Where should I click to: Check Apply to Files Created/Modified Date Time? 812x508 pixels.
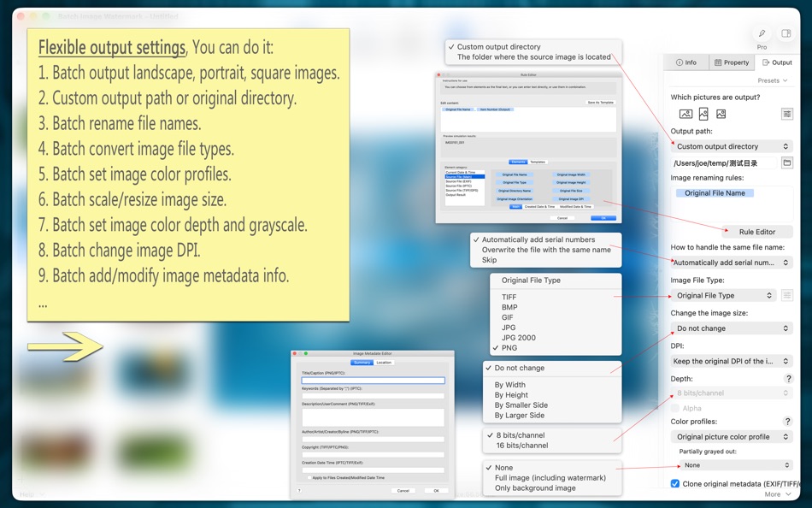309,477
